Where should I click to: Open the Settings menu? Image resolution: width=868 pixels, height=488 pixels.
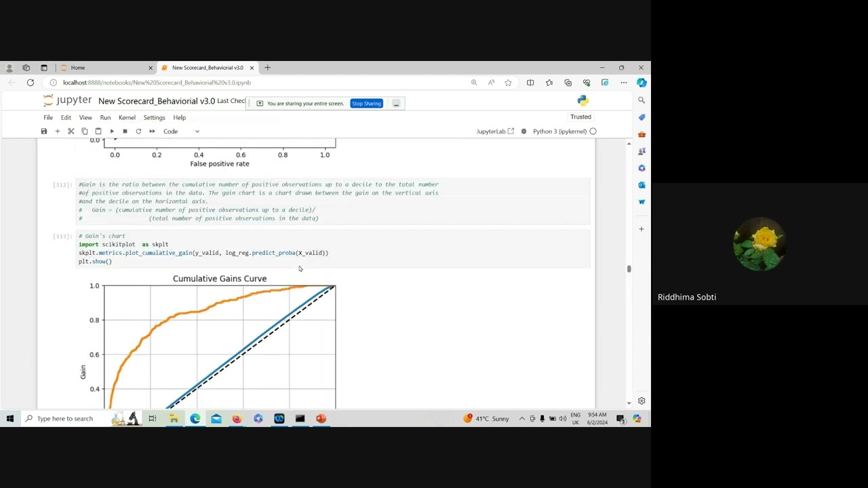[x=154, y=117]
